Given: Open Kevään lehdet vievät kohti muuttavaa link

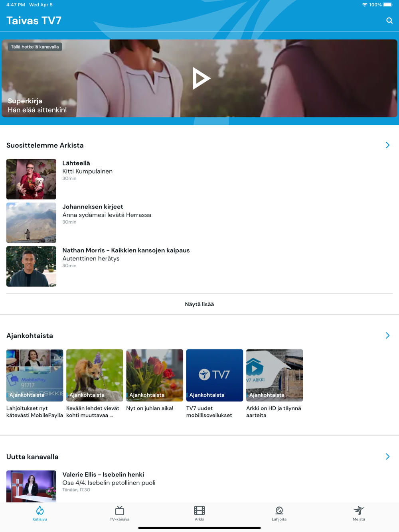Looking at the screenshot, I should click(93, 412).
